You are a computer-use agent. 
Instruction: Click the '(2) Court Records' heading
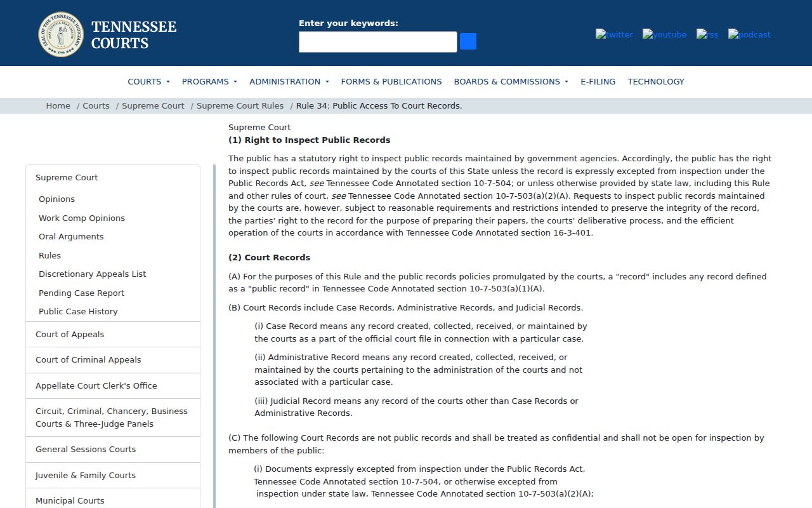pyautogui.click(x=269, y=258)
